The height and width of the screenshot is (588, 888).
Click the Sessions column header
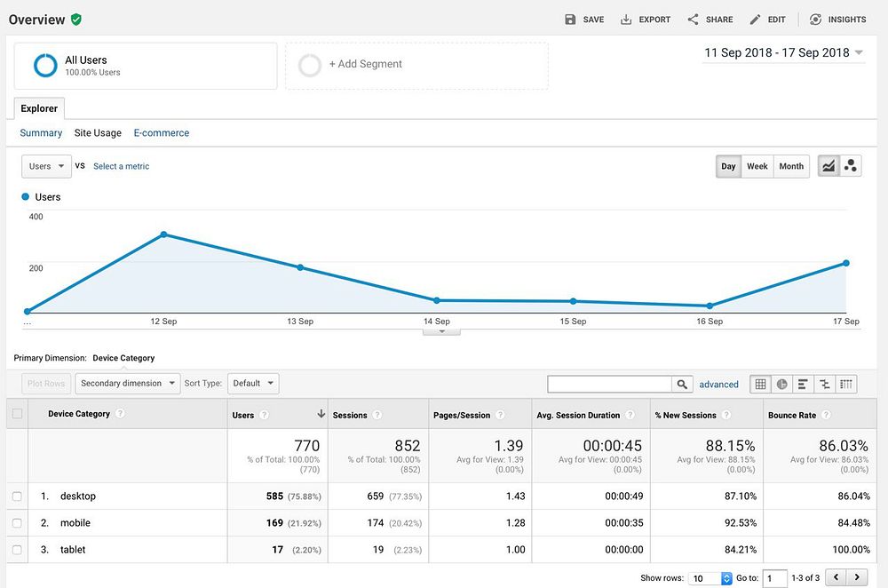pos(350,415)
